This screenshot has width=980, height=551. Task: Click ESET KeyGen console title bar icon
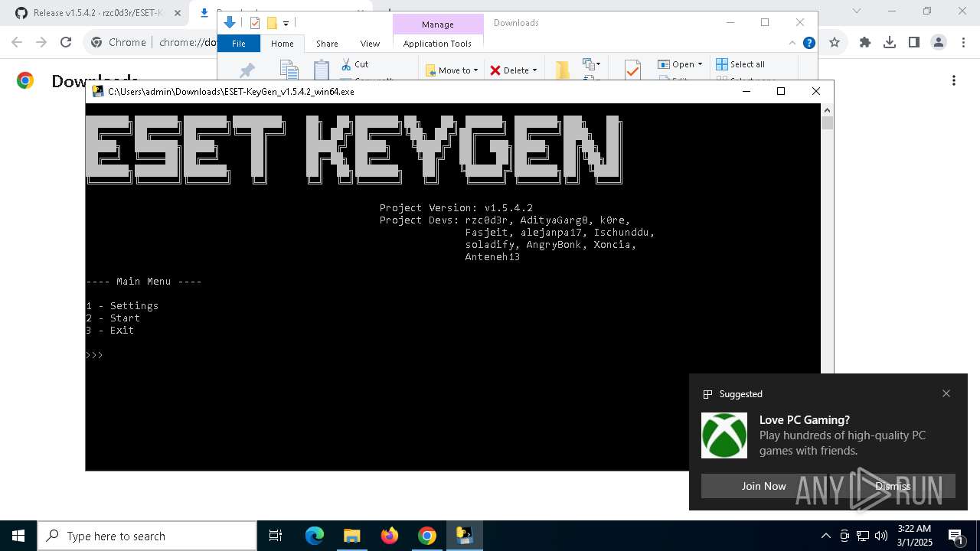tap(98, 91)
